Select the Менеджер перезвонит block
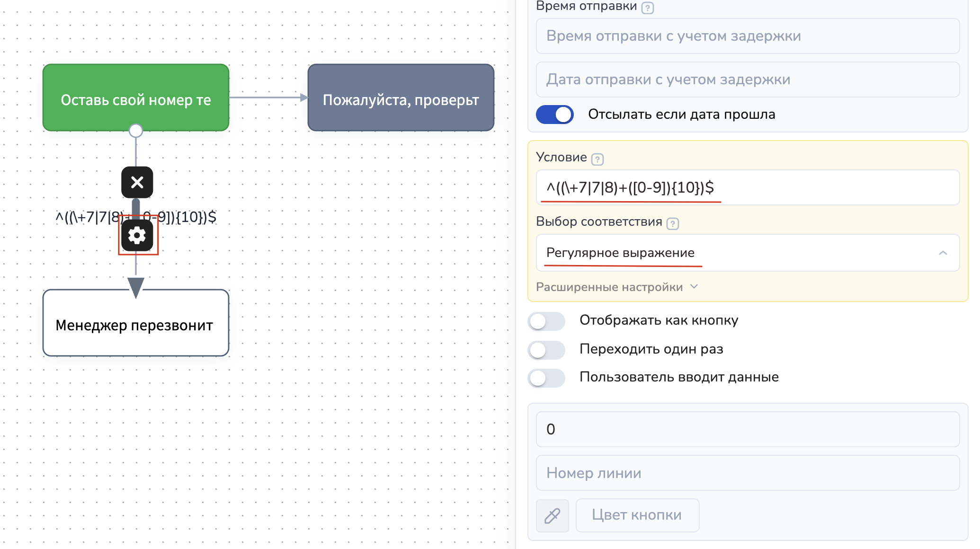The image size is (980, 549). coord(136,323)
